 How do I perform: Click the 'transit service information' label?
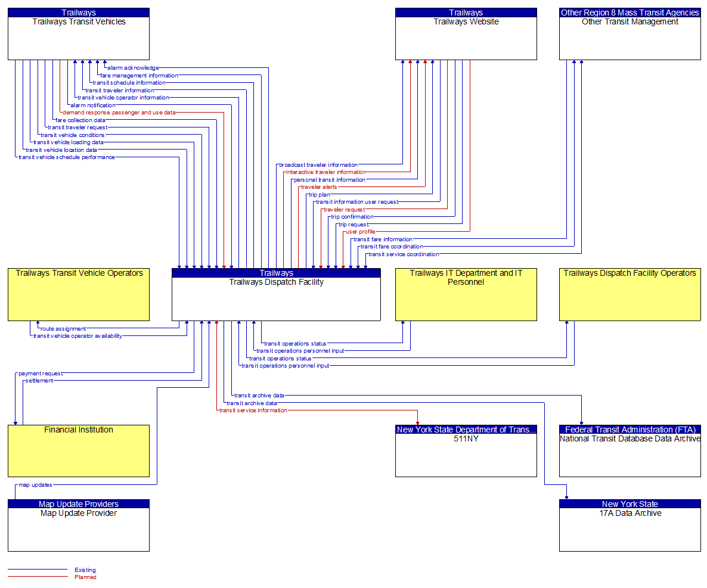253,410
